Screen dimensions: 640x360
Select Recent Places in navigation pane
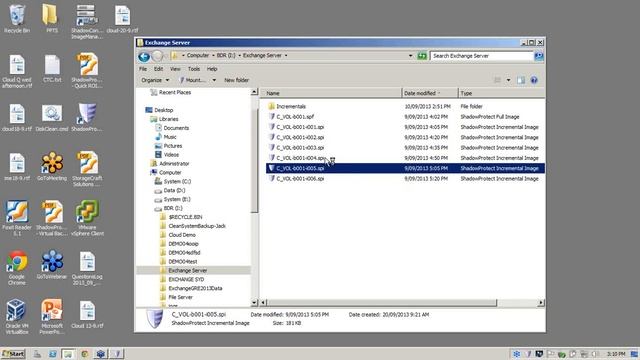(170, 92)
